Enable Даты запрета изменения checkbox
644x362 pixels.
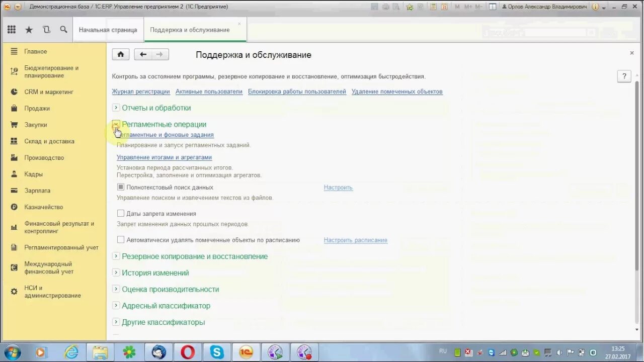tap(121, 213)
